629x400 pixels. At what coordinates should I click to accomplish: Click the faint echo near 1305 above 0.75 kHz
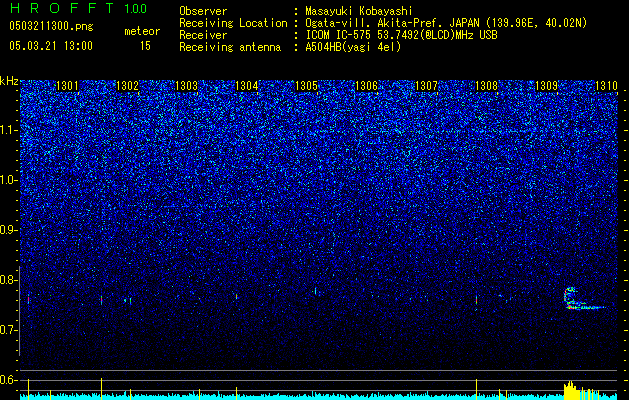(315, 291)
